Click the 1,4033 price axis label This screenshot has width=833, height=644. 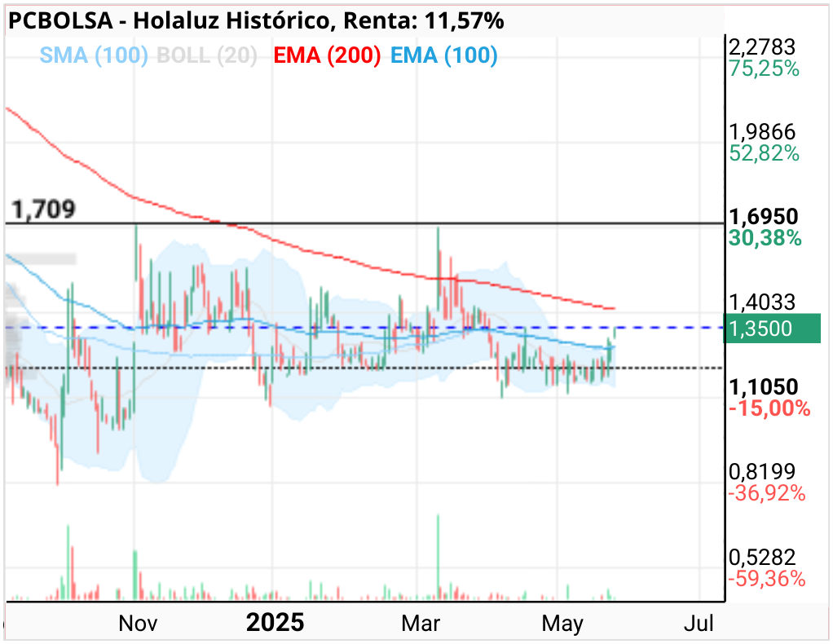(x=762, y=302)
